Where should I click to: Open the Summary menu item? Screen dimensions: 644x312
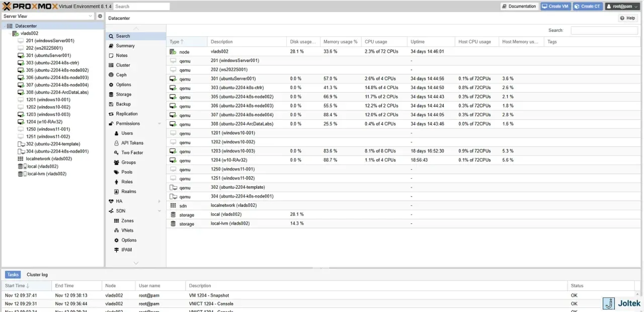[125, 46]
